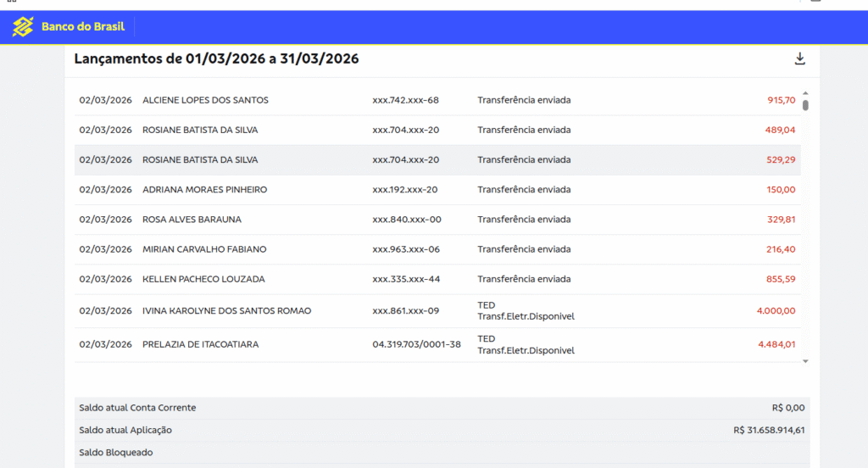This screenshot has width=868, height=468.
Task: Click the Lançamentos de 01/03/2026 heading
Action: coord(216,58)
